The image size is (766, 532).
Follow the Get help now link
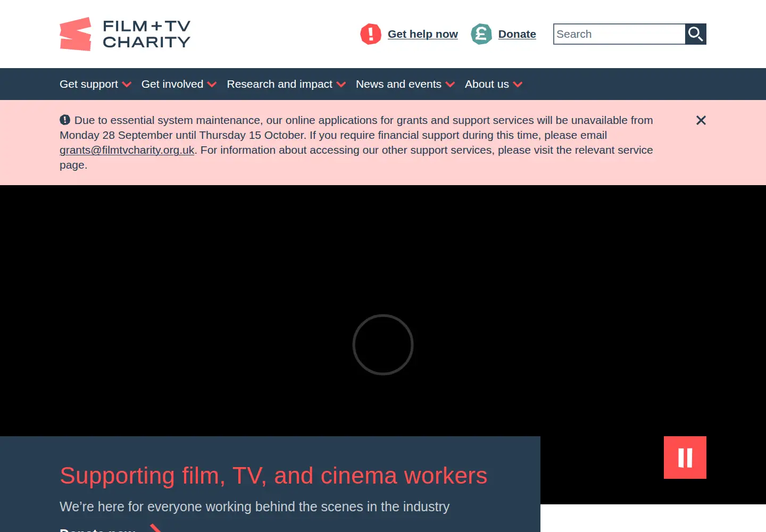423,34
